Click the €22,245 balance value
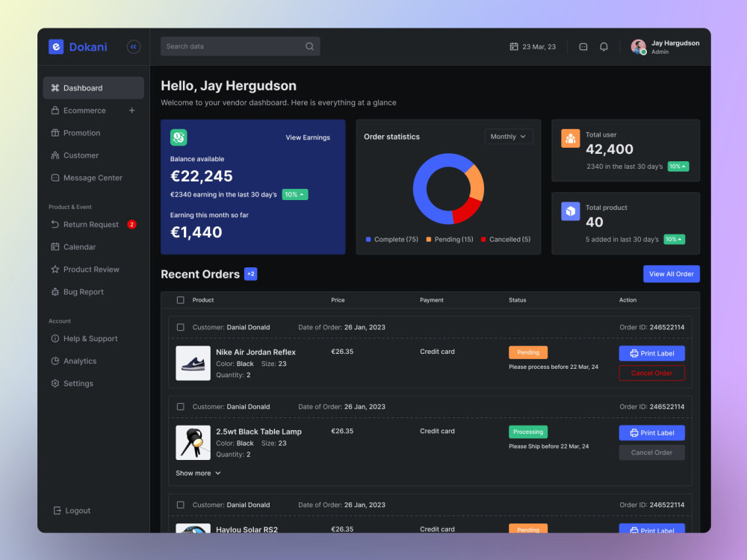Image resolution: width=747 pixels, height=560 pixels. [x=202, y=176]
